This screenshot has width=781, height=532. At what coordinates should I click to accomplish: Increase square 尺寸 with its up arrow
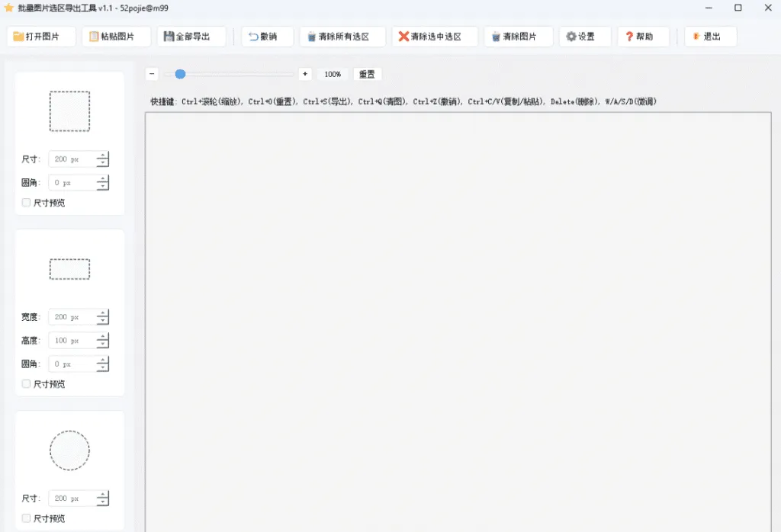point(104,155)
